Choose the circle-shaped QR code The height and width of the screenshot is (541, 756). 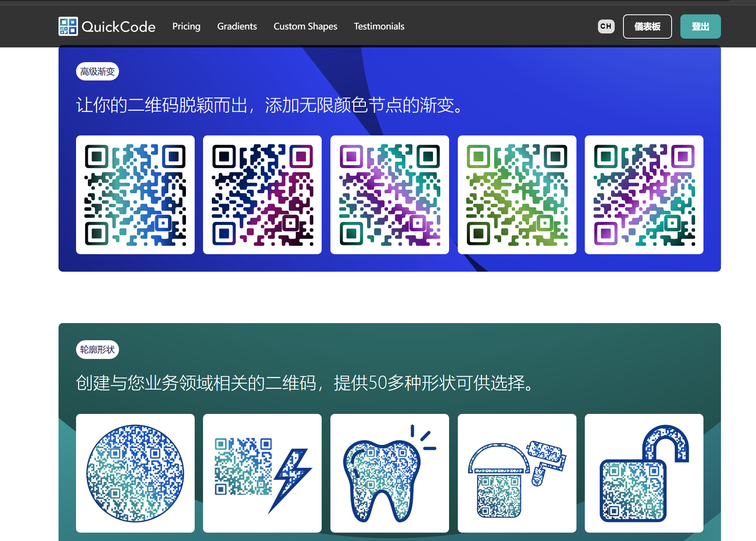coord(135,473)
